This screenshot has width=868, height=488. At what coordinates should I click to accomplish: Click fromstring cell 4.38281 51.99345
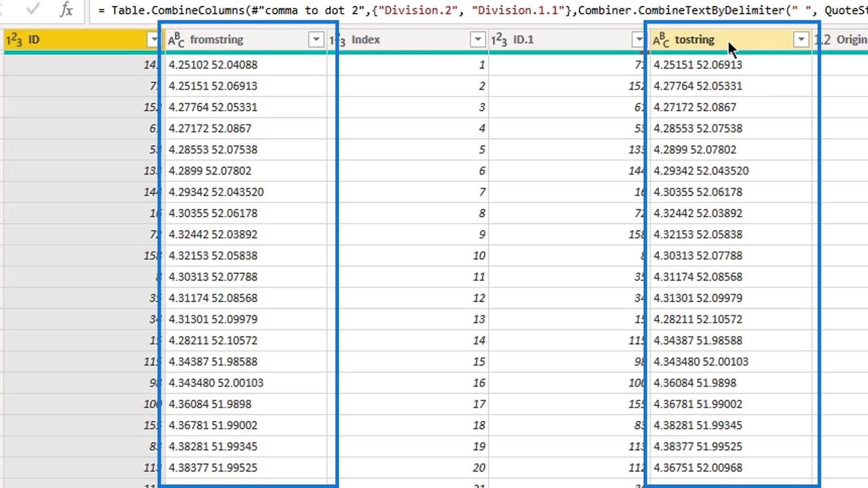click(x=245, y=446)
